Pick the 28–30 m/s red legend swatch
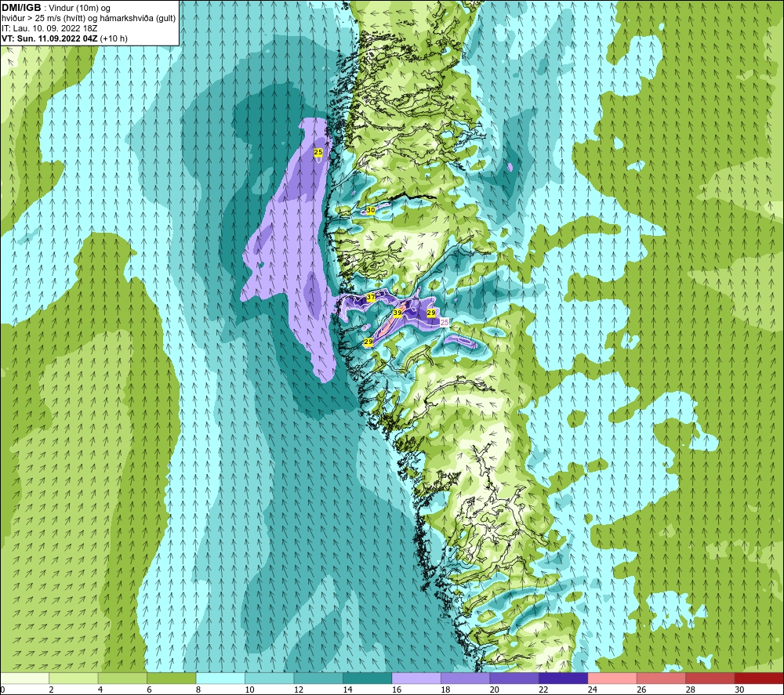Image resolution: width=784 pixels, height=695 pixels. 710,679
